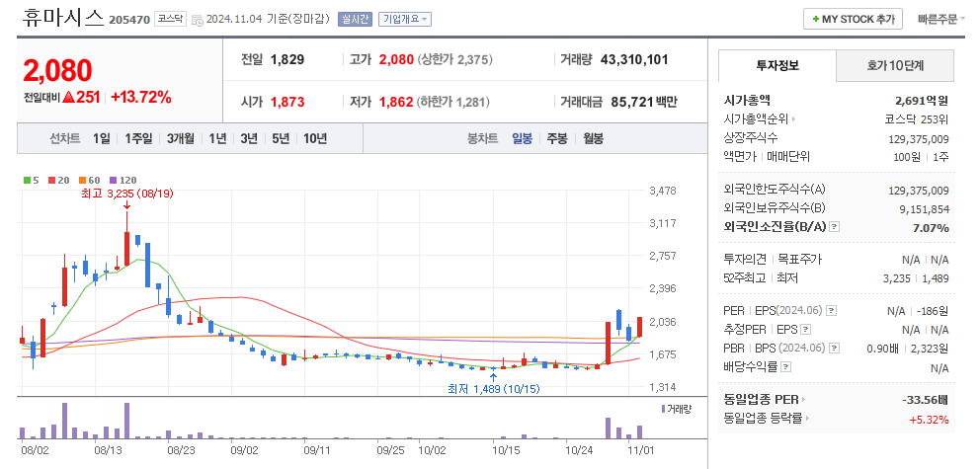Select the 월봉 monthly candle chart
The image size is (980, 469).
(593, 138)
